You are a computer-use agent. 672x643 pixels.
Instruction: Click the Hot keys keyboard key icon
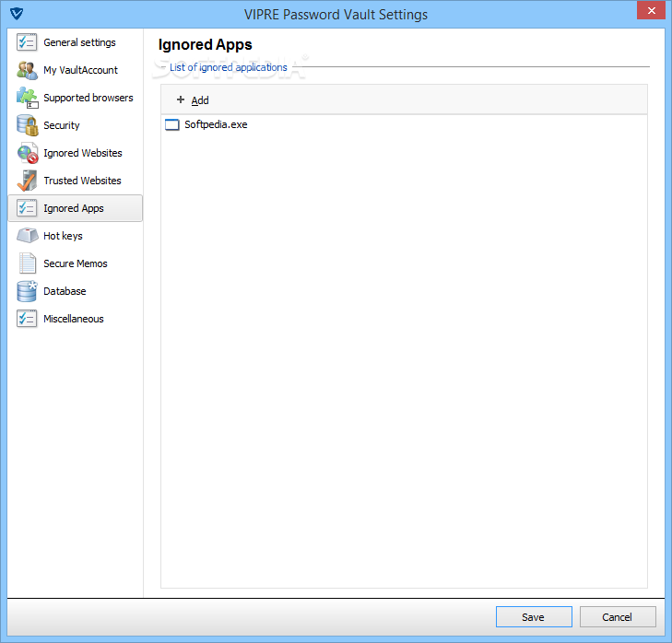click(x=28, y=236)
